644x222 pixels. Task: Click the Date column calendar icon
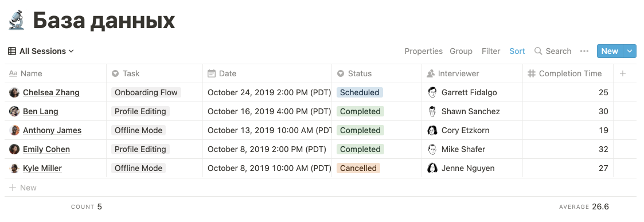[x=212, y=73]
